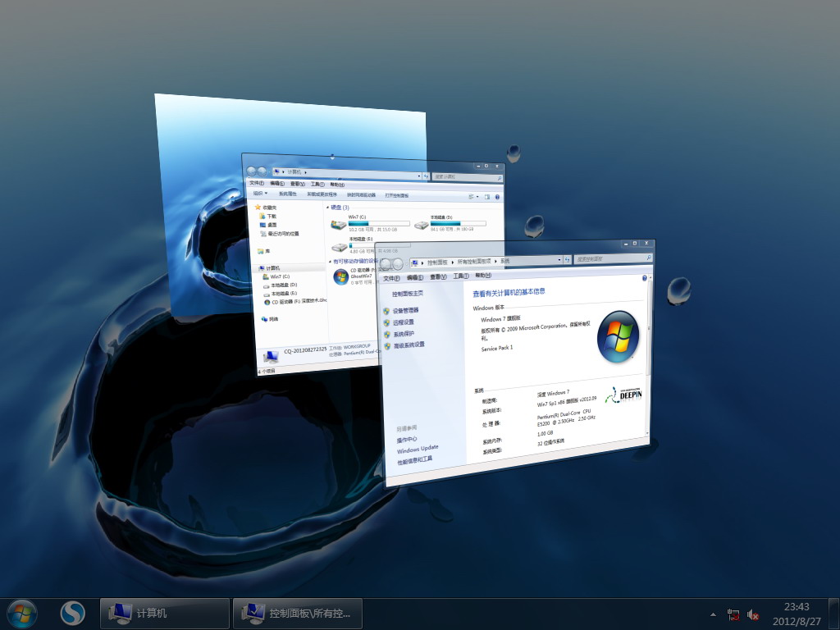Open 设备管理器 link

(x=400, y=311)
